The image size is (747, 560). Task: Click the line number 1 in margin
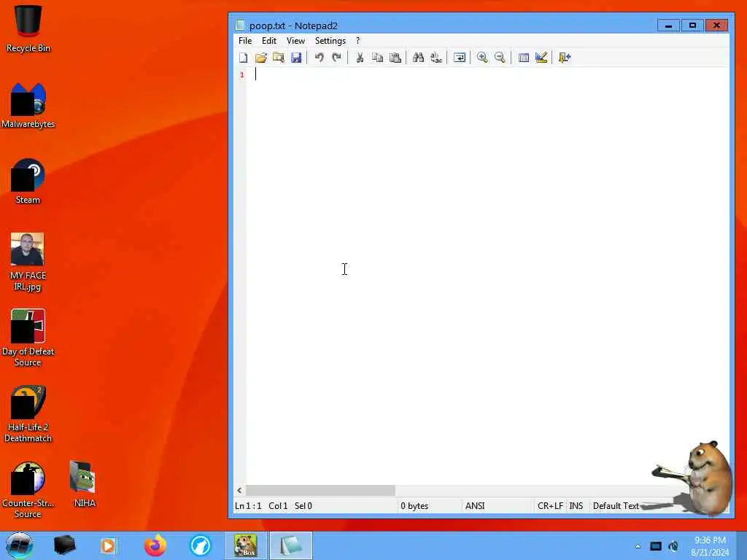pos(242,75)
